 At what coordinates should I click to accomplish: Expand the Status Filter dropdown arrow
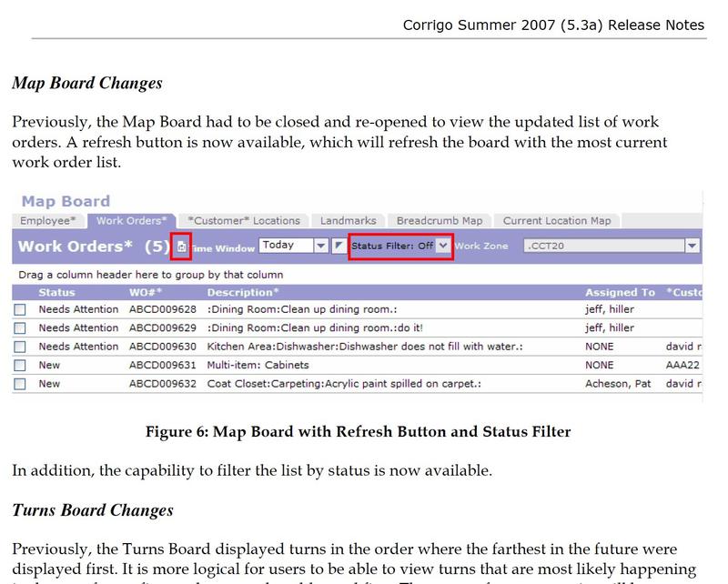pyautogui.click(x=443, y=246)
